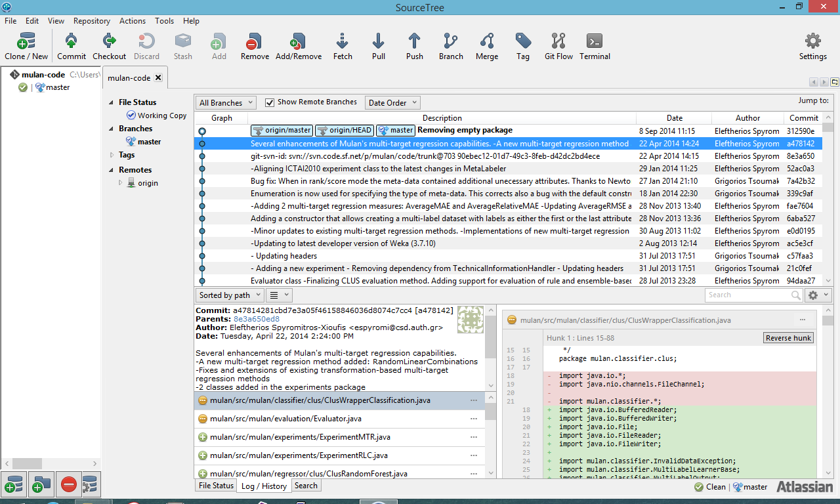Click the Merge toolbar icon

pyautogui.click(x=487, y=42)
